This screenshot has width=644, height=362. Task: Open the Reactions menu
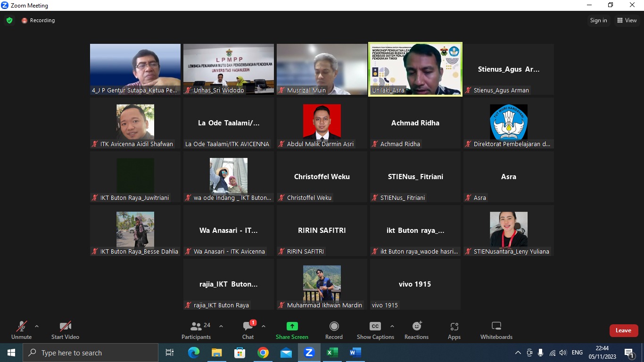pos(416,330)
